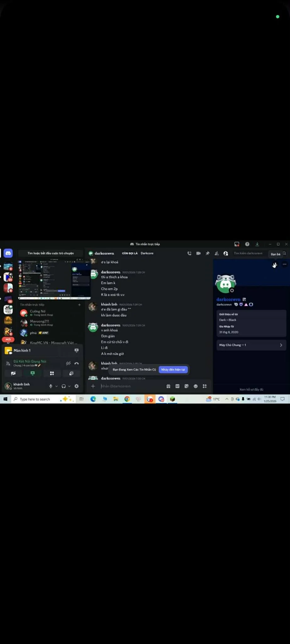Click darkcorevn name in chat header
The width and height of the screenshot is (290, 644).
104,253
